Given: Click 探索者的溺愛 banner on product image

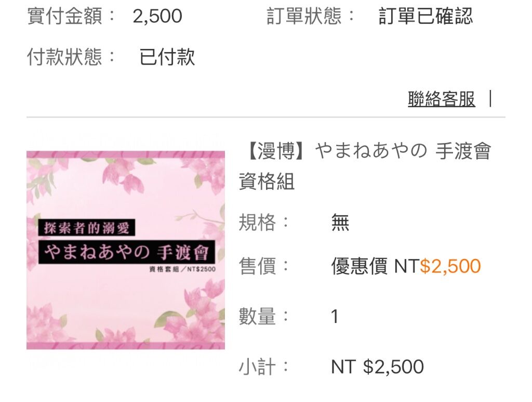Looking at the screenshot, I should pyautogui.click(x=87, y=228).
